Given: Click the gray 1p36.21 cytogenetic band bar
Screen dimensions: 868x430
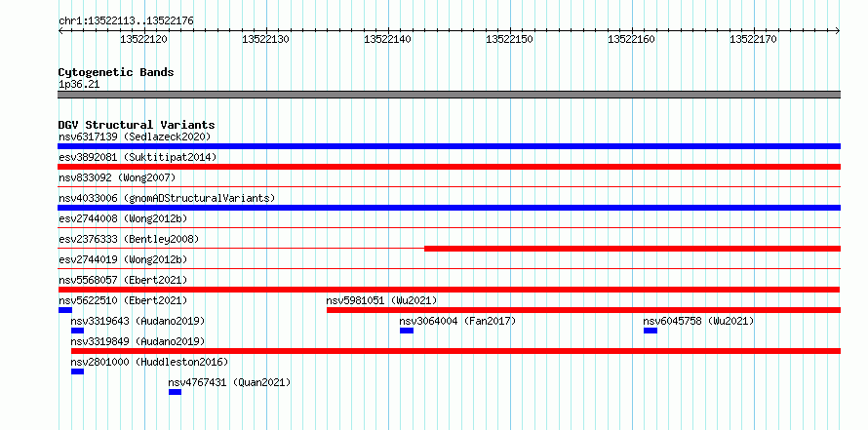Looking at the screenshot, I should [449, 95].
